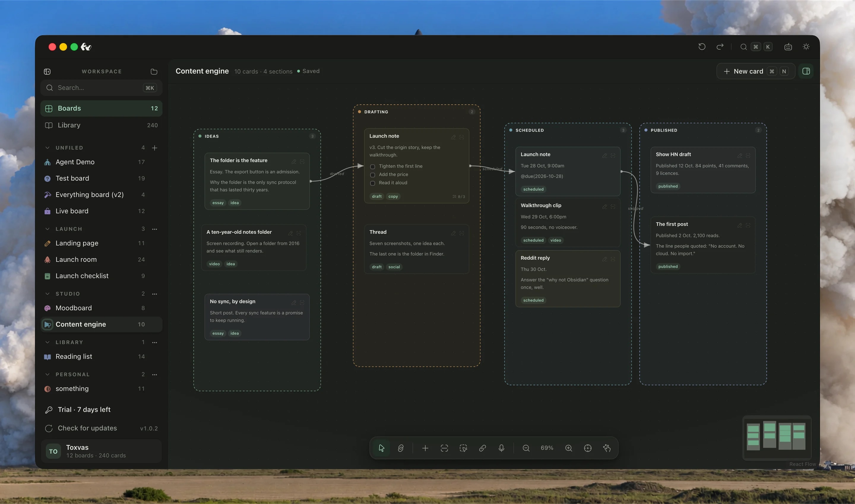Image resolution: width=855 pixels, height=504 pixels.
Task: Check the 'Read it aloud' checkbox
Action: coord(373,183)
